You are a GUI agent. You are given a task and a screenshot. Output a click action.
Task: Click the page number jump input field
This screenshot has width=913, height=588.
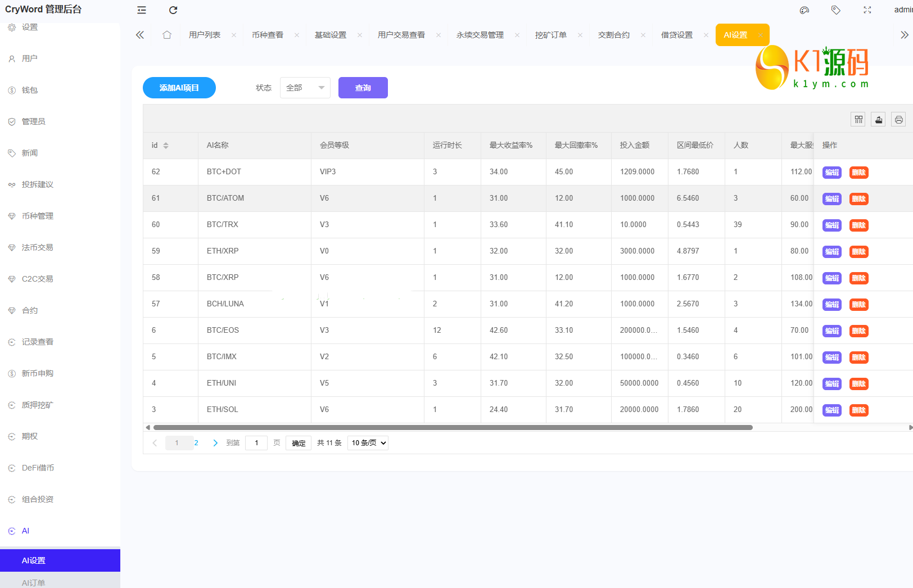click(x=256, y=443)
